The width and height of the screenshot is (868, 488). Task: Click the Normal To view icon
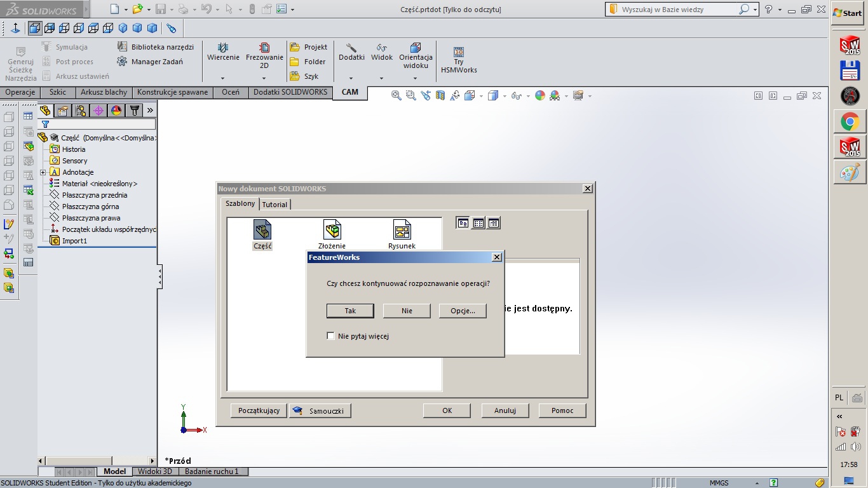point(15,28)
